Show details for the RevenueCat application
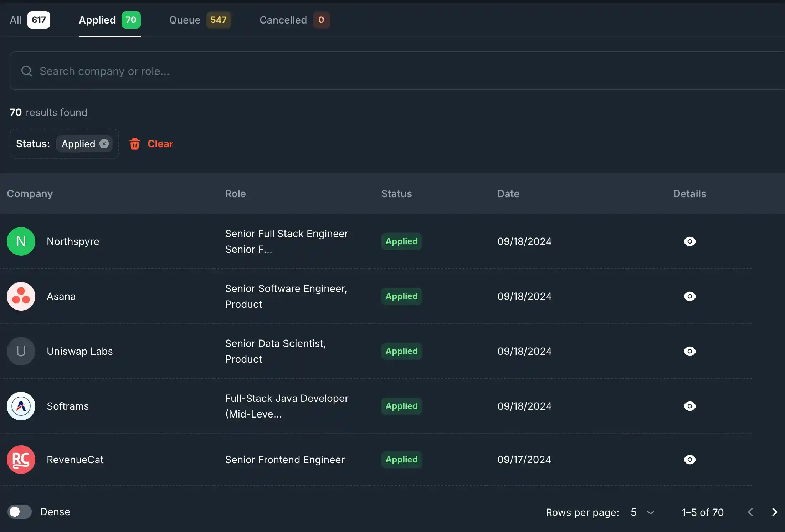The width and height of the screenshot is (785, 532). point(689,460)
